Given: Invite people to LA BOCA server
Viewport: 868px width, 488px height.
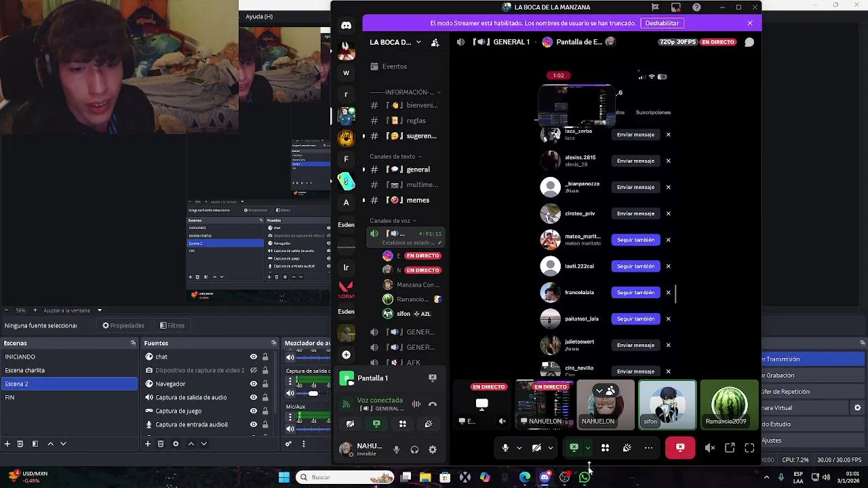Looking at the screenshot, I should point(435,42).
